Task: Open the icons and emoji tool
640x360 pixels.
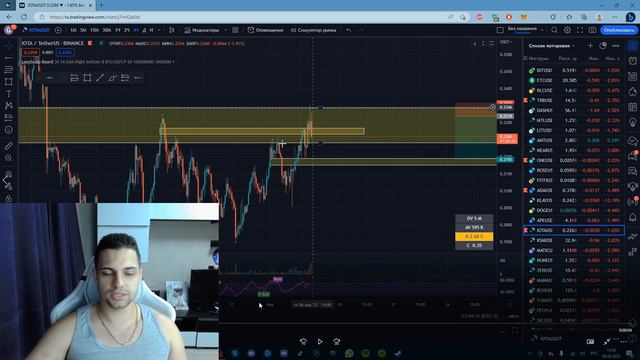Action: 9,130
